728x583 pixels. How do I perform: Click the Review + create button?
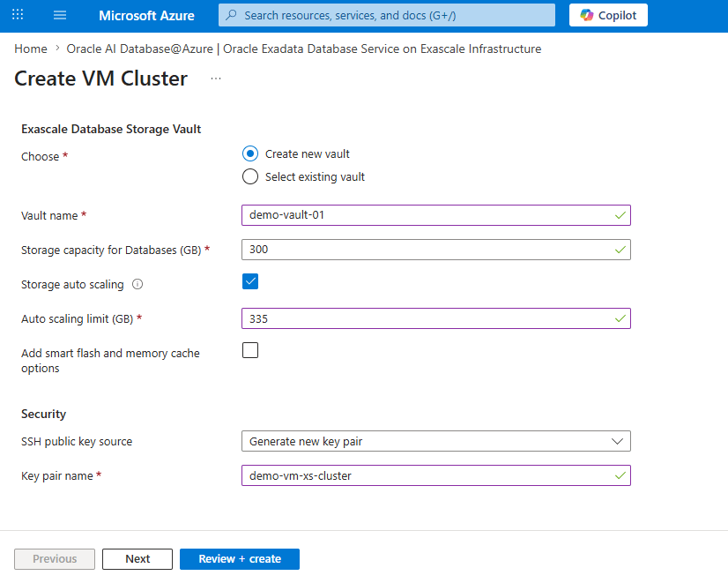pos(239,558)
